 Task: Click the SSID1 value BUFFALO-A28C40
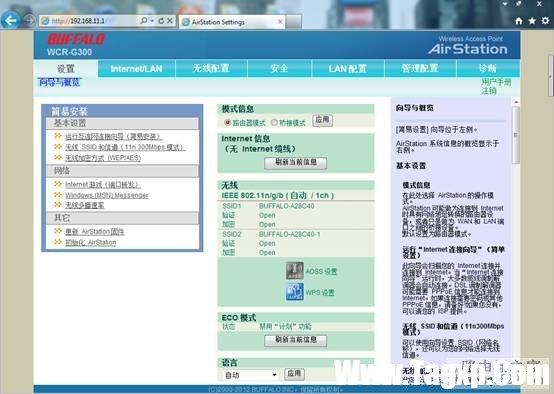[x=286, y=206]
